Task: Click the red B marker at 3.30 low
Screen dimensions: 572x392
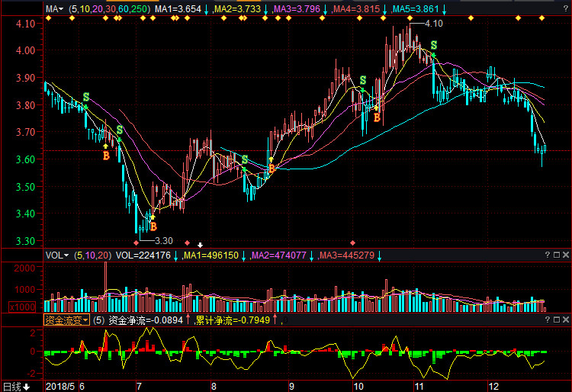Action: point(153,227)
